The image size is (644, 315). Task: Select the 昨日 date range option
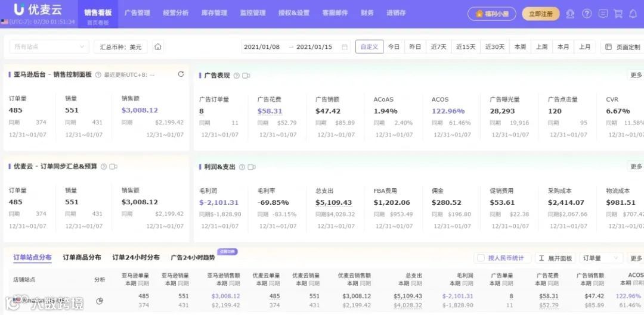click(x=415, y=47)
